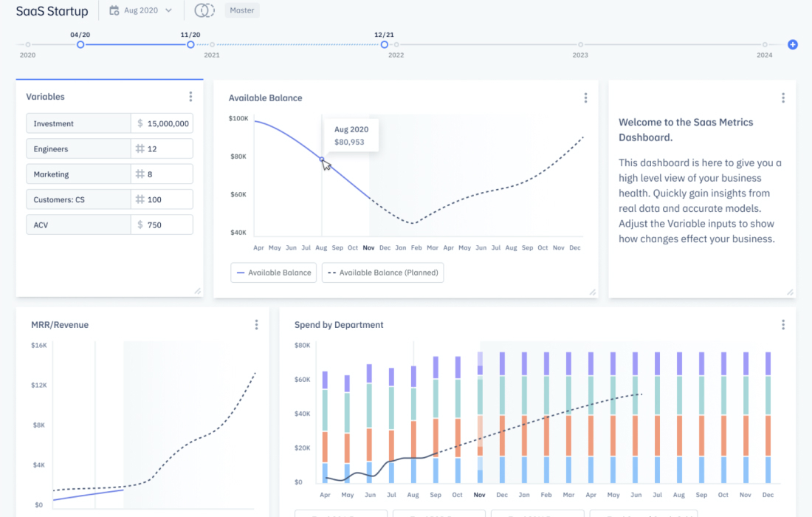Click the SaaS Startup title
Screen dimensions: 812x517
click(x=52, y=11)
